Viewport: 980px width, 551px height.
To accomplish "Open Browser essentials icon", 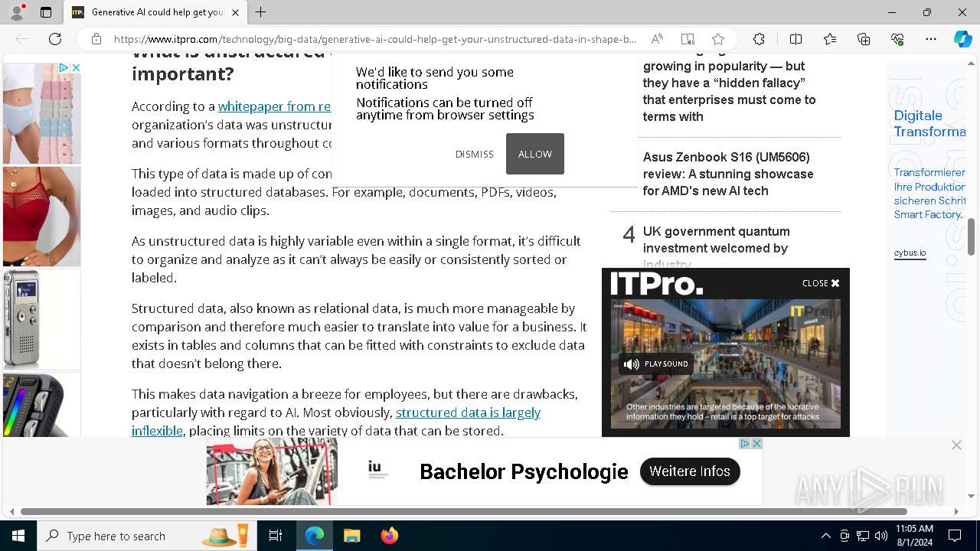I will (x=897, y=39).
